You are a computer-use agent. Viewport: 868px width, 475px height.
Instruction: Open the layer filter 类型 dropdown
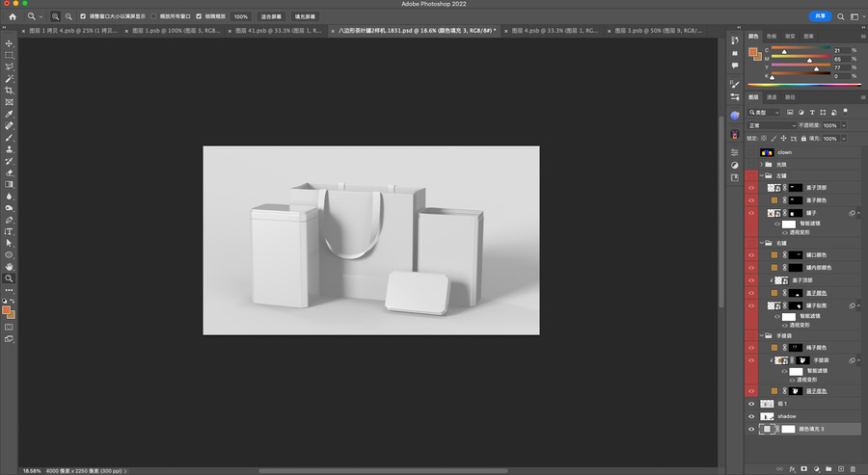click(x=764, y=113)
